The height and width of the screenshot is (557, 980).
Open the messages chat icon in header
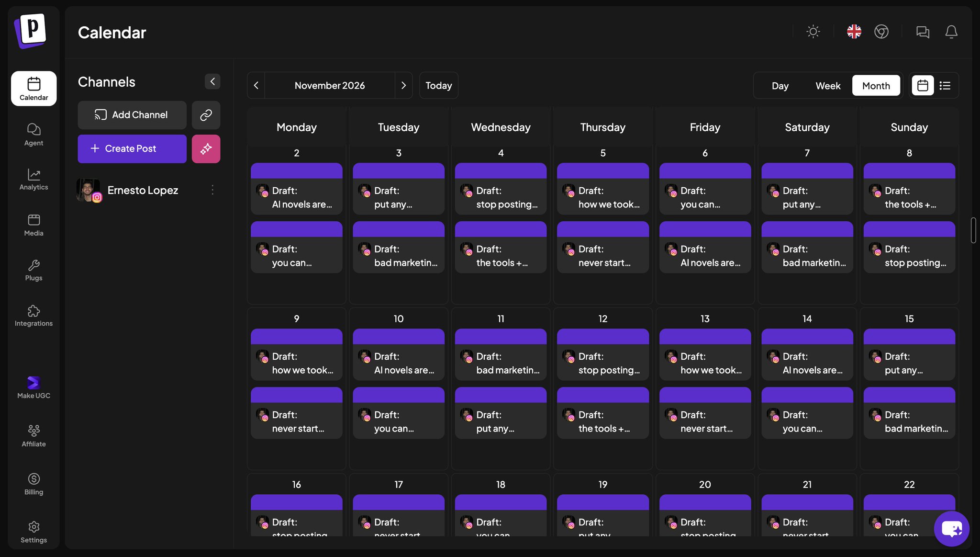click(923, 32)
